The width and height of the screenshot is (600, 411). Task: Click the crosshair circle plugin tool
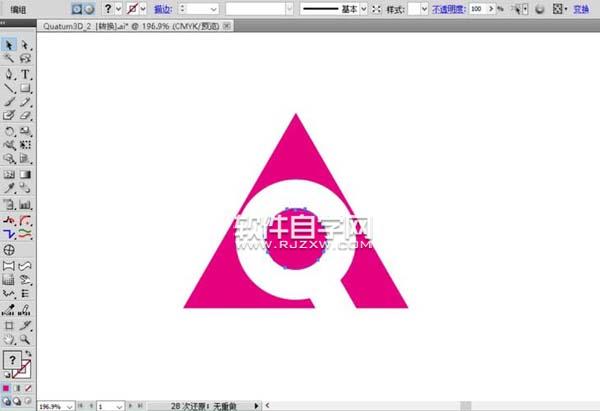(9, 250)
